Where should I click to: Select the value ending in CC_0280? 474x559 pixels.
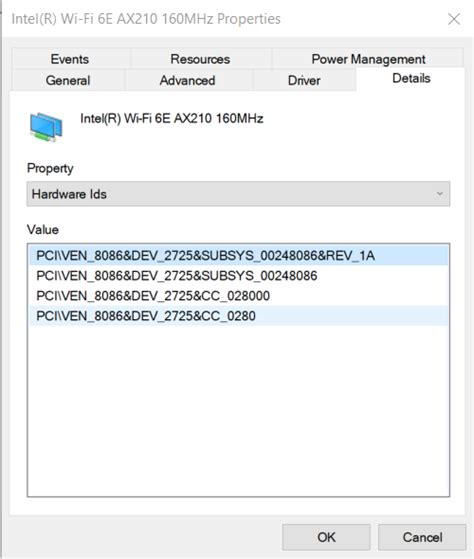(x=239, y=316)
